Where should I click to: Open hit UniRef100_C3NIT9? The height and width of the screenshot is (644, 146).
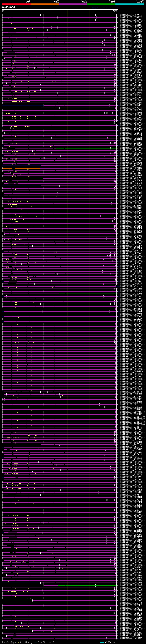(131, 17)
